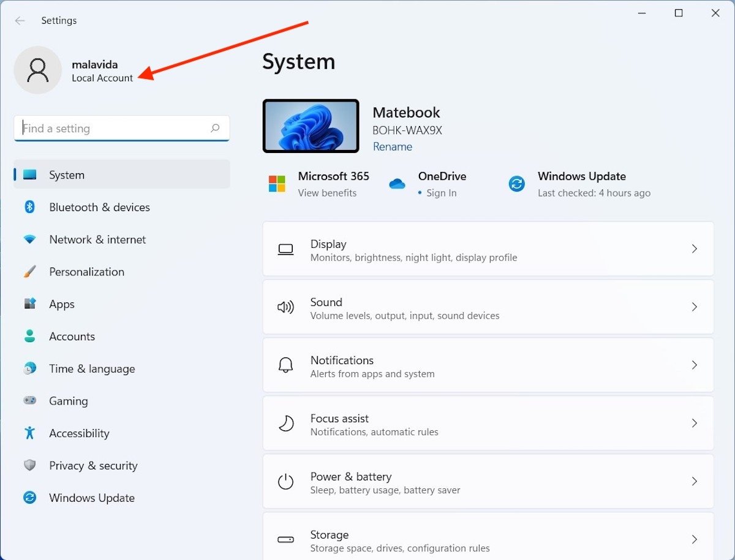The height and width of the screenshot is (560, 735).
Task: Click the Apps icon in the sidebar
Action: click(x=29, y=304)
